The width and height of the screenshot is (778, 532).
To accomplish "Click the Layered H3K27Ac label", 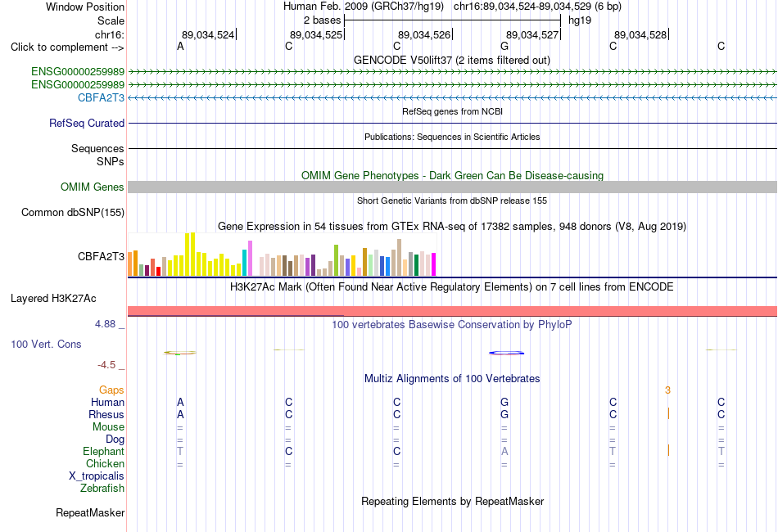I will click(x=53, y=299).
